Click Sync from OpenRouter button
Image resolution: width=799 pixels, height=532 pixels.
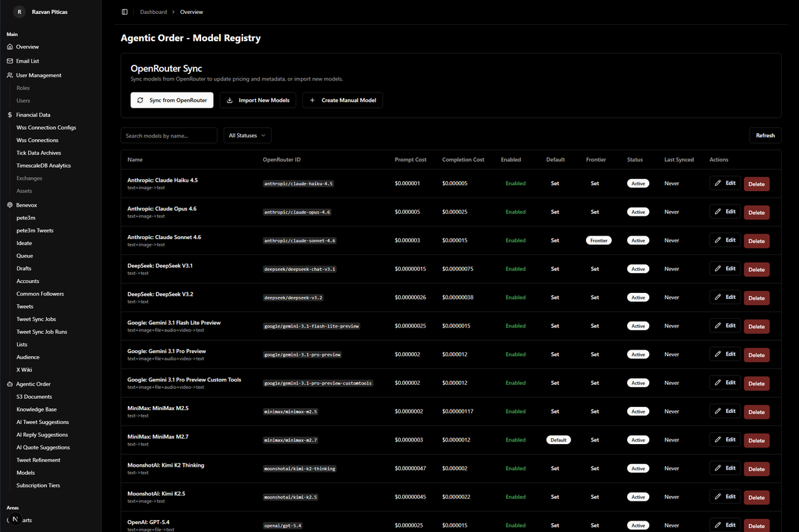pos(172,101)
